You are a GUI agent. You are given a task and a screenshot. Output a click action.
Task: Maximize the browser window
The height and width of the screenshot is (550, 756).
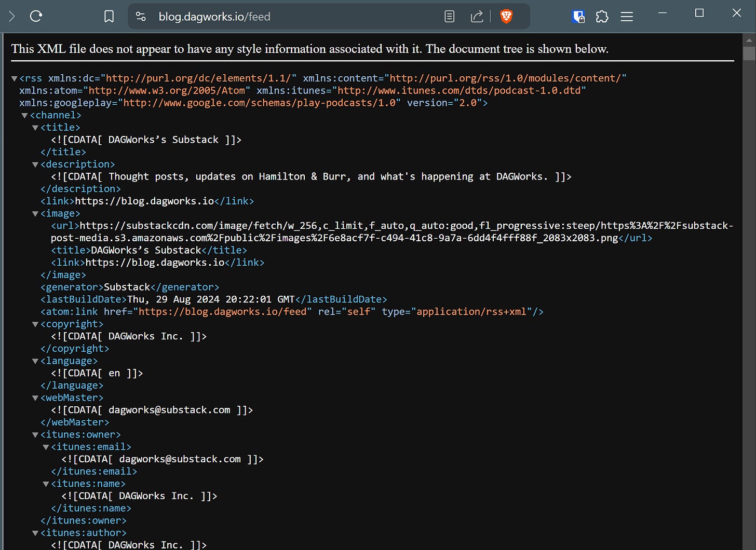[x=699, y=13]
